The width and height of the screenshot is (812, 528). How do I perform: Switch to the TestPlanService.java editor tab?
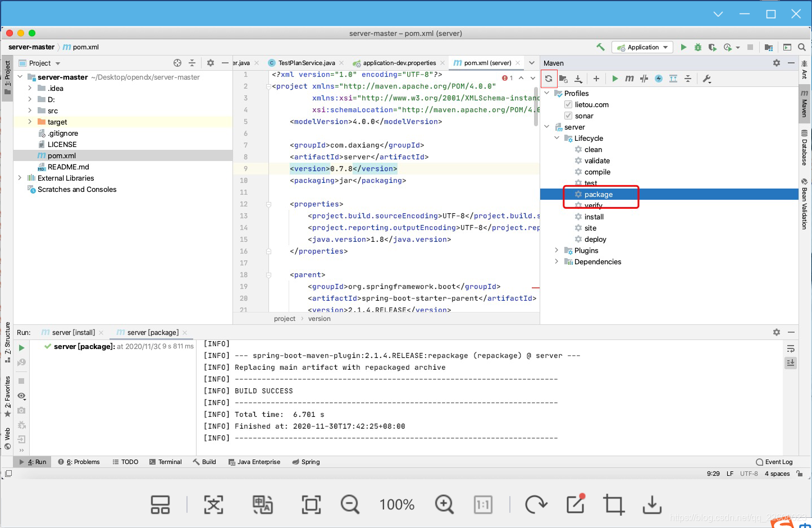pyautogui.click(x=306, y=63)
